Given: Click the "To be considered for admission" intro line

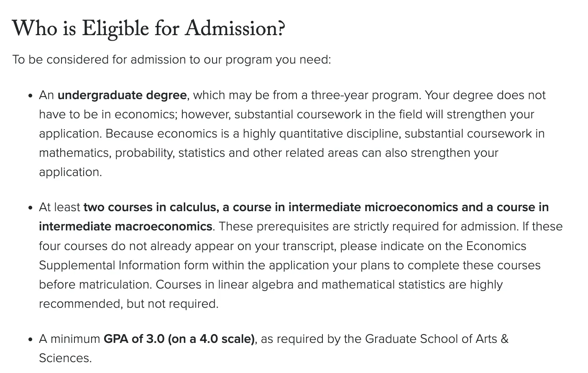Looking at the screenshot, I should click(171, 59).
